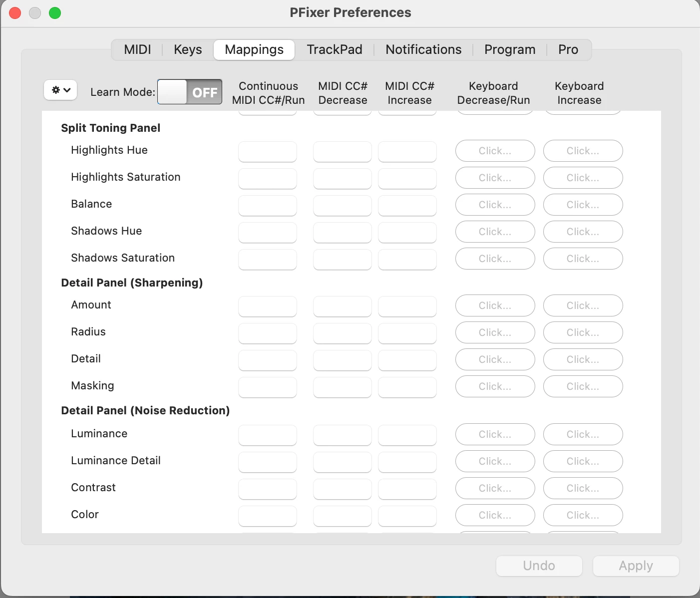
Task: Click Luminance Detail MIDI CC# Increase field
Action: click(407, 462)
